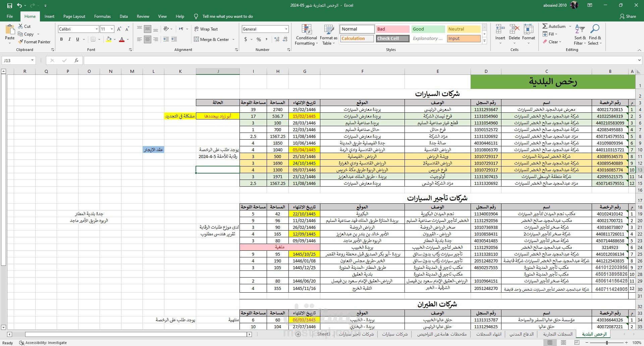Switch to the Formulas tab
The image size is (644, 346).
coord(102,16)
